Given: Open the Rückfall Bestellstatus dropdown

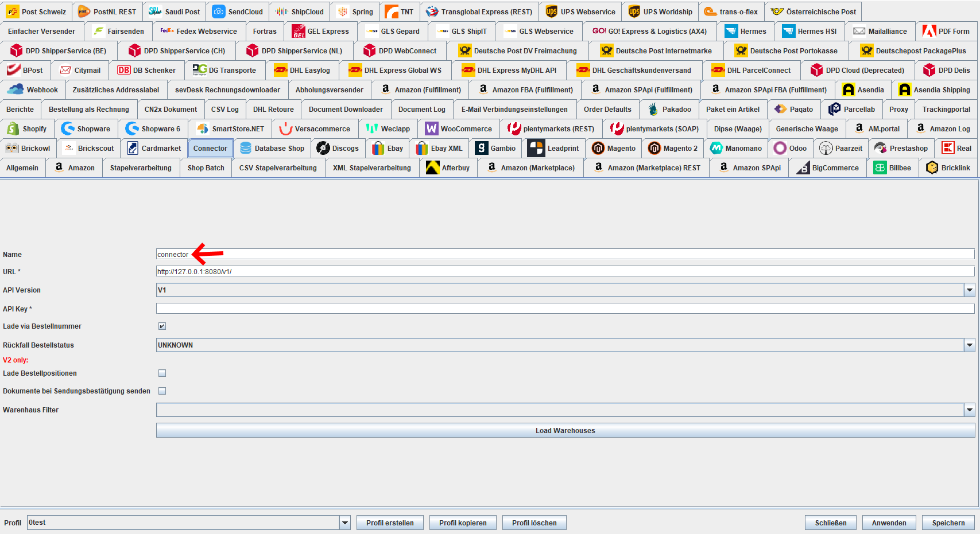Looking at the screenshot, I should [969, 345].
